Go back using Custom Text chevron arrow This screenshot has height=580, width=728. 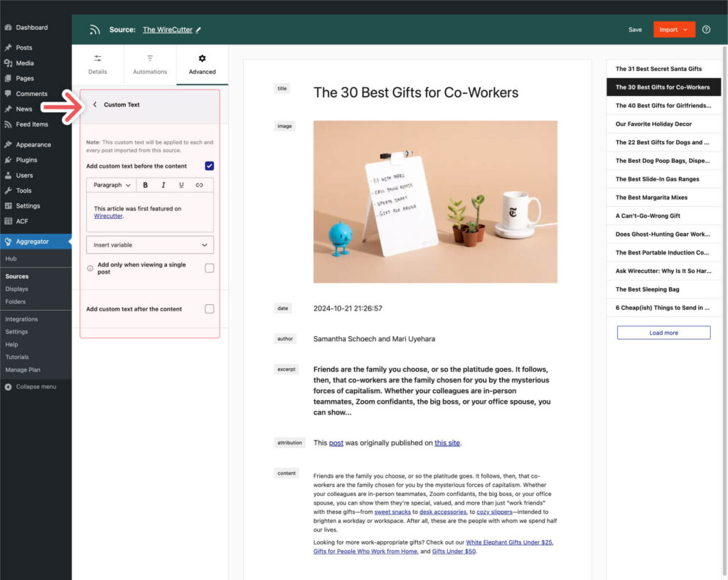tap(95, 105)
